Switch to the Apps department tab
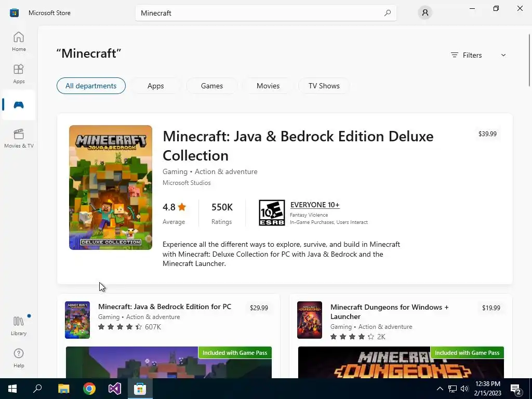532x399 pixels. click(x=156, y=86)
